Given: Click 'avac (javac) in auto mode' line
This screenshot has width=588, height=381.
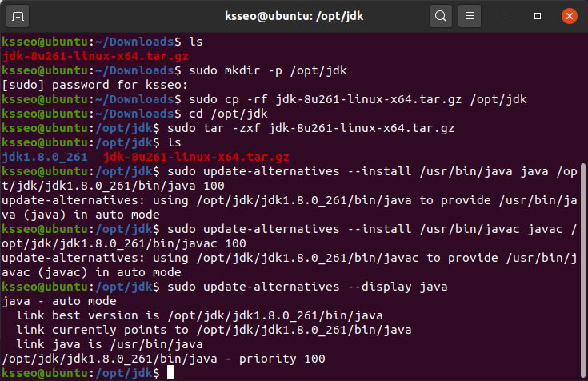Looking at the screenshot, I should point(91,272).
